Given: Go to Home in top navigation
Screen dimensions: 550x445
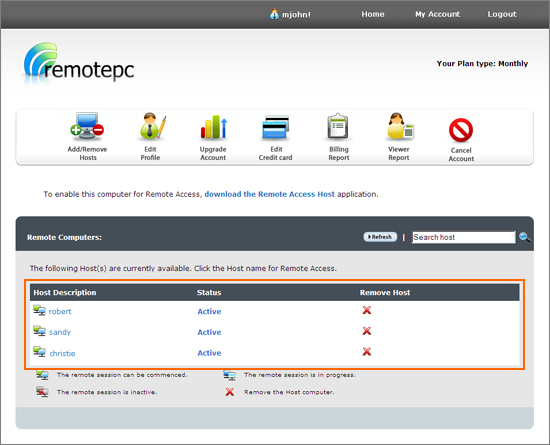Looking at the screenshot, I should (373, 14).
